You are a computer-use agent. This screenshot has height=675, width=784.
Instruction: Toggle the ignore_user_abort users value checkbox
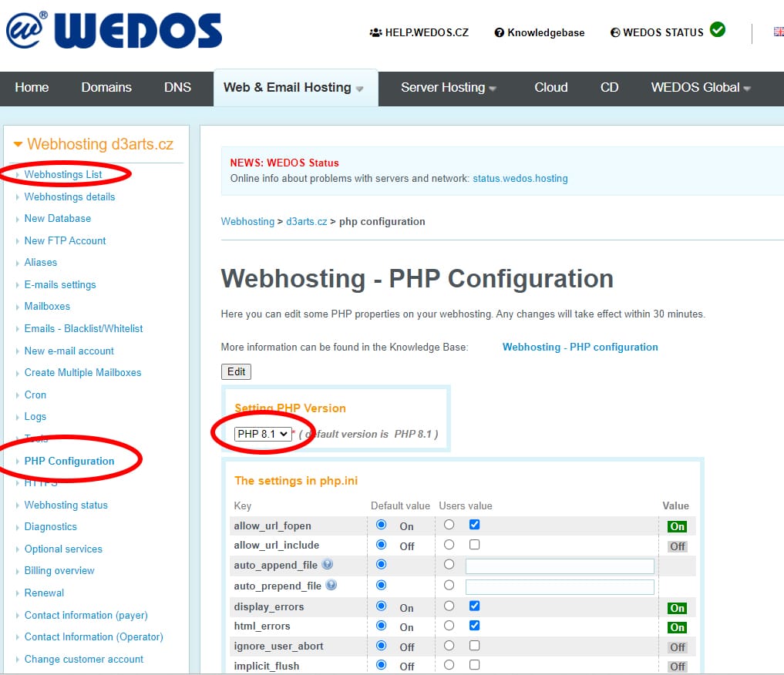coord(475,646)
